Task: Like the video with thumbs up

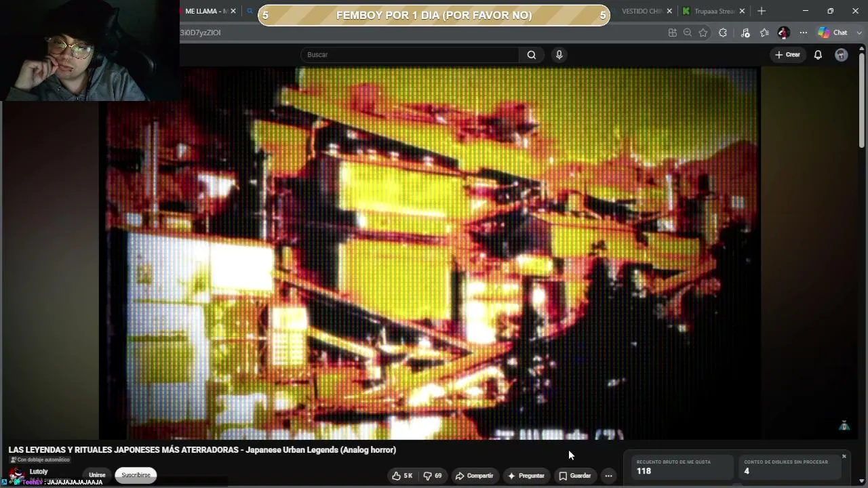Action: 402,476
